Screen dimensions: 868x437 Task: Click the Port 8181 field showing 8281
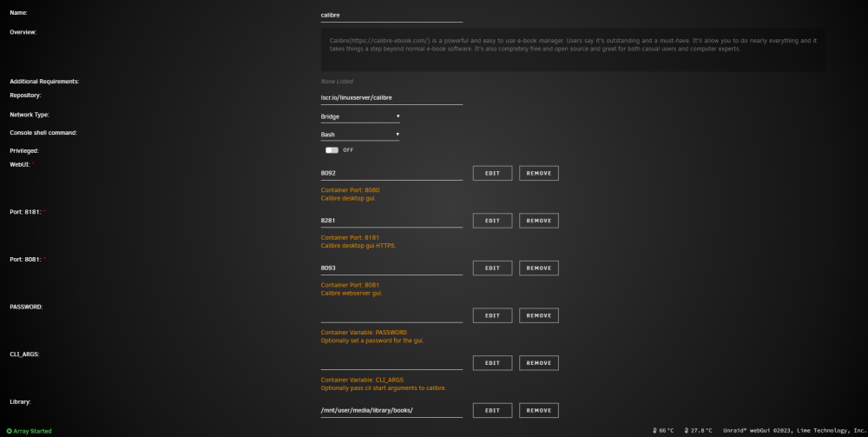391,221
